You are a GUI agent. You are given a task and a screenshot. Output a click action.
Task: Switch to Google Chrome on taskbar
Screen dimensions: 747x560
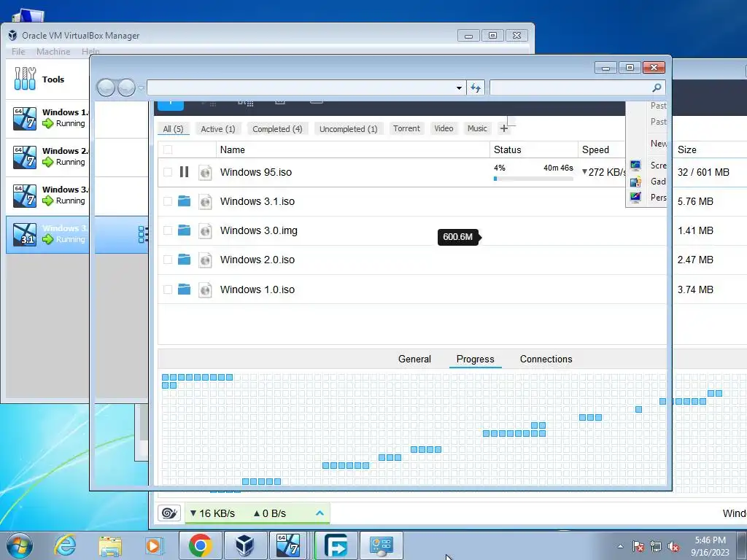pos(200,545)
